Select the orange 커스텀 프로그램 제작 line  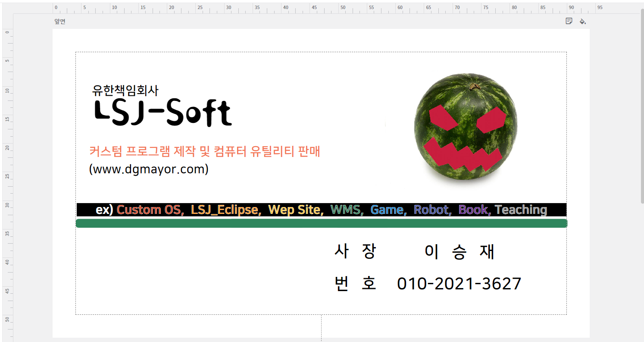coord(205,151)
